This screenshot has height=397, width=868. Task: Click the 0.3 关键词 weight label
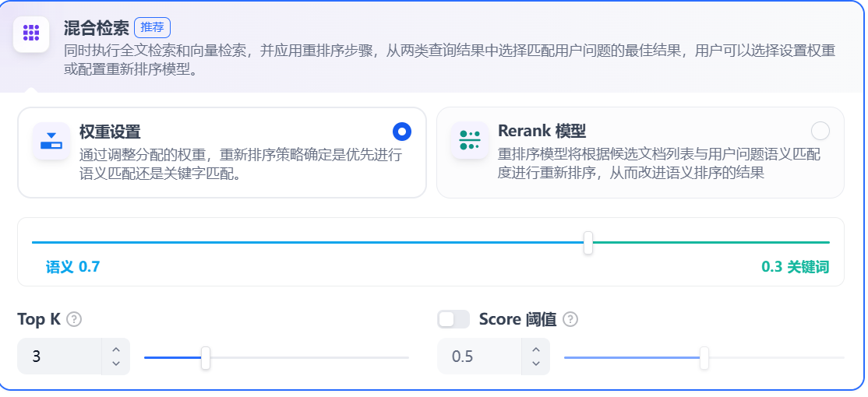pos(795,267)
